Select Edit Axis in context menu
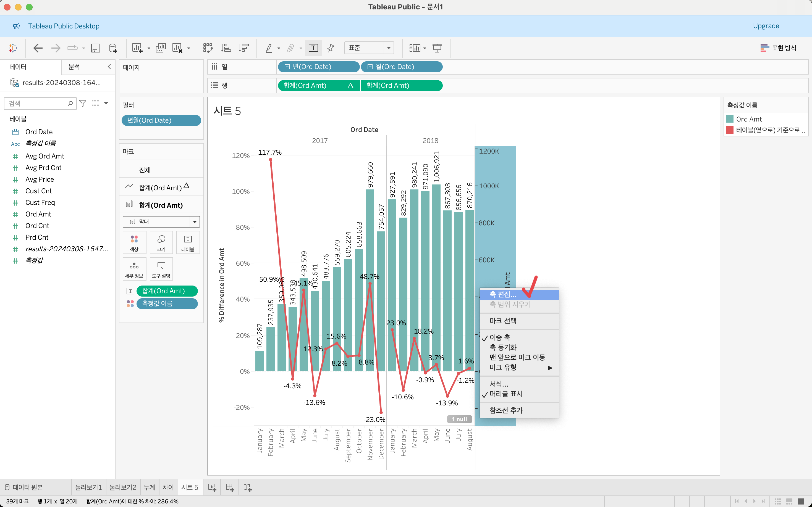 [x=503, y=294]
